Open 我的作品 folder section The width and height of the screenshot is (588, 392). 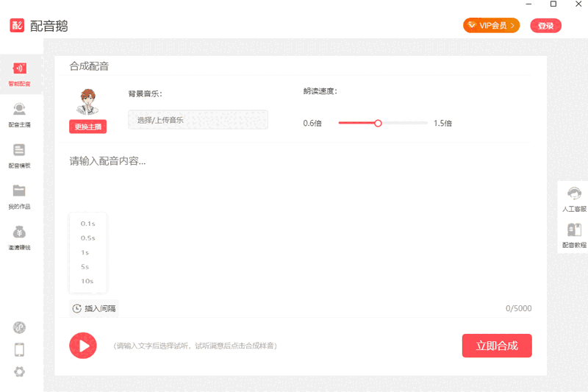20,197
